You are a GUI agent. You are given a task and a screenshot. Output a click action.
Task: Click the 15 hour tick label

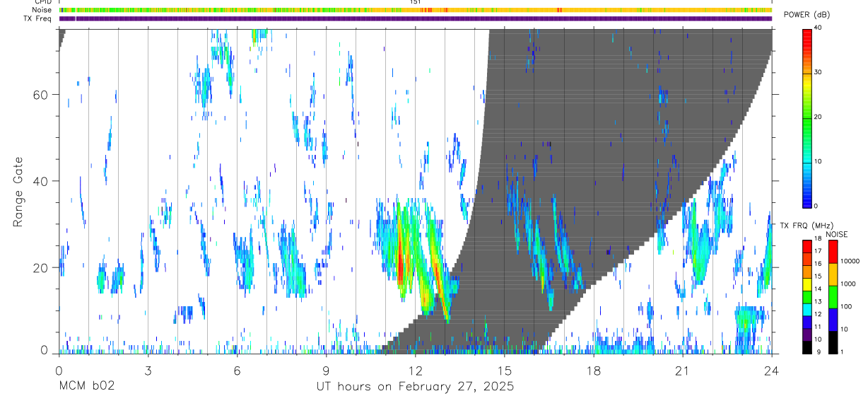[x=504, y=371]
